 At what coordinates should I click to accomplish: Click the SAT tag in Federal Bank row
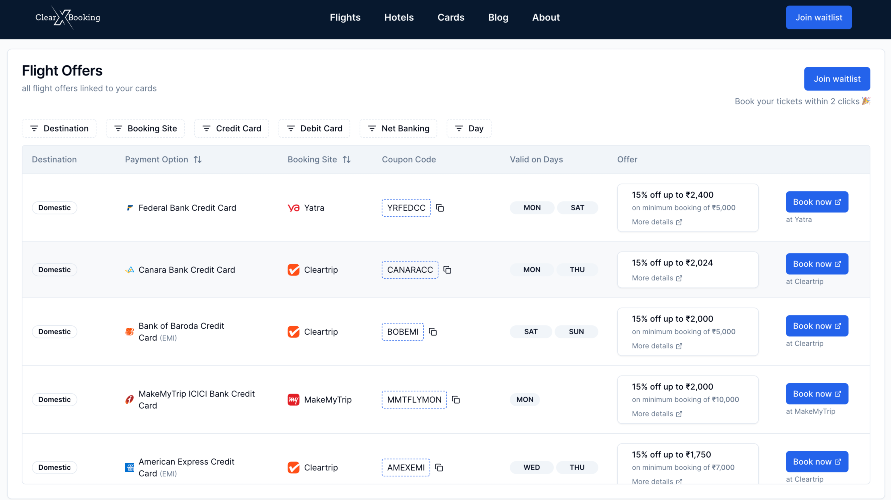pyautogui.click(x=577, y=208)
